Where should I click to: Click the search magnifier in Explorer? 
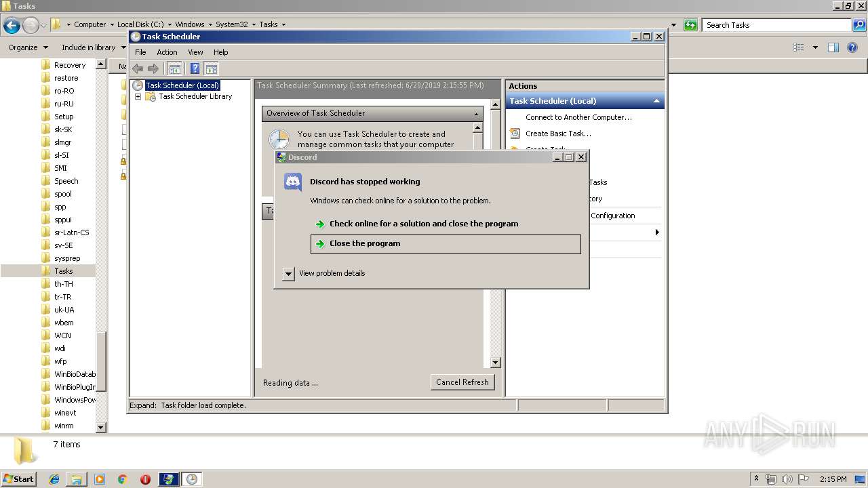click(x=859, y=25)
